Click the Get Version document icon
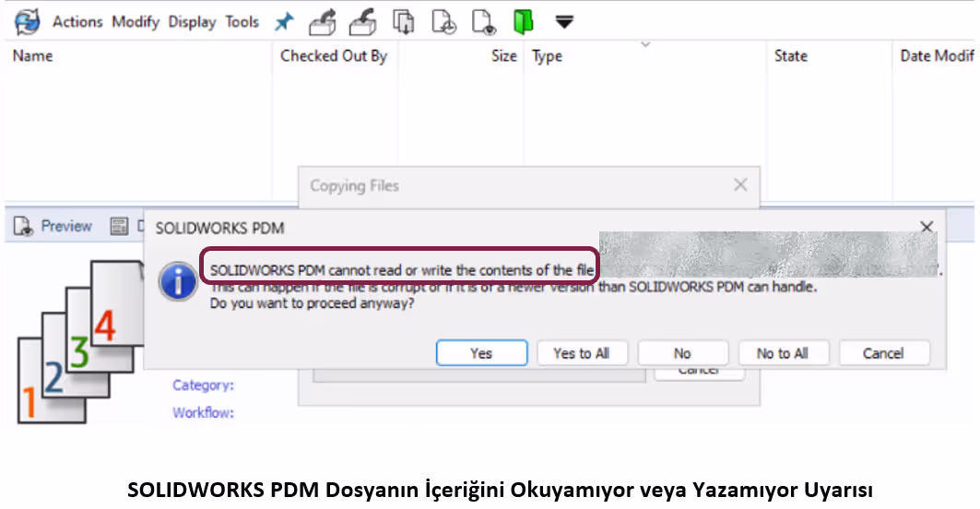The width and height of the screenshot is (980, 509). point(443,22)
